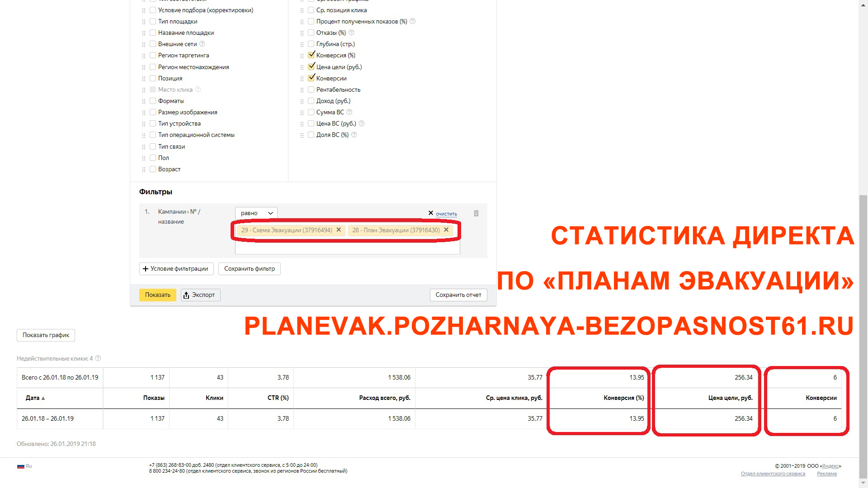
Task: Uncheck the "Конверсия (%)" metric
Action: (311, 55)
